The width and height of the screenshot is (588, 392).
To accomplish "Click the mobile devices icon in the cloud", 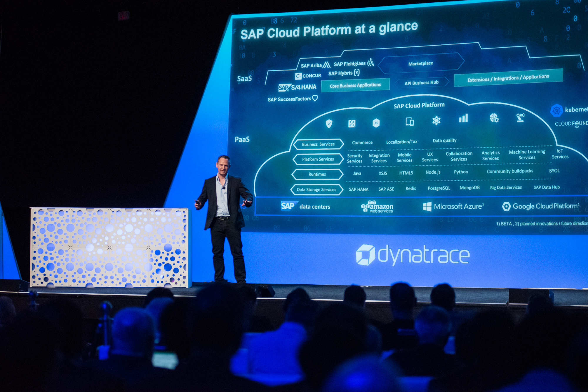I will tap(410, 121).
